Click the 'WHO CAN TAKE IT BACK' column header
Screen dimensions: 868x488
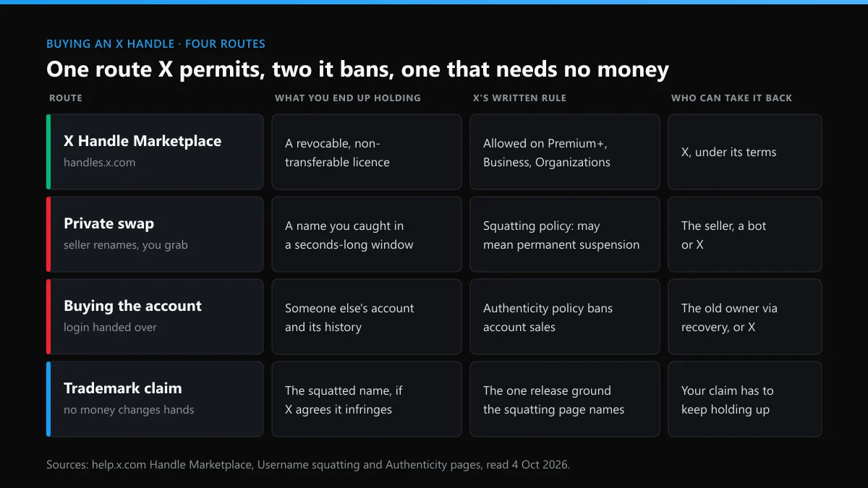(732, 98)
